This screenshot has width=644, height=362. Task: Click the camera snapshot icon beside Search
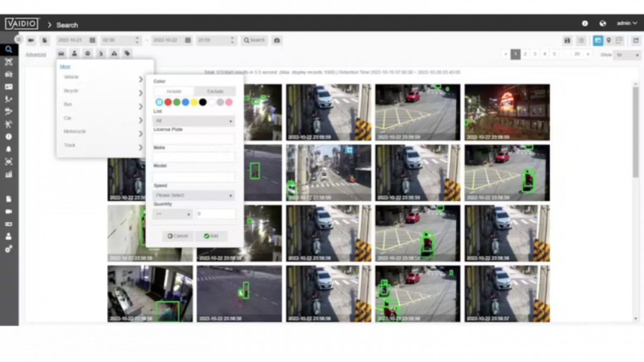pos(277,40)
